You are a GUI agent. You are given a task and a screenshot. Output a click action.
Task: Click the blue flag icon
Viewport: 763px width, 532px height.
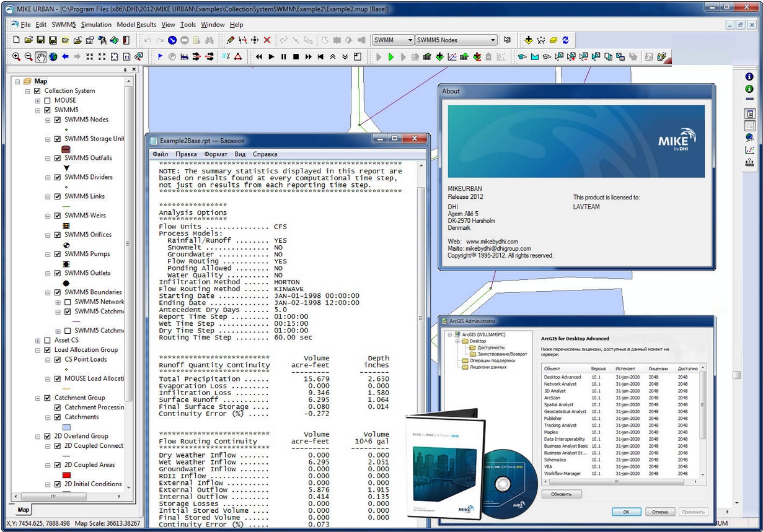pyautogui.click(x=160, y=57)
